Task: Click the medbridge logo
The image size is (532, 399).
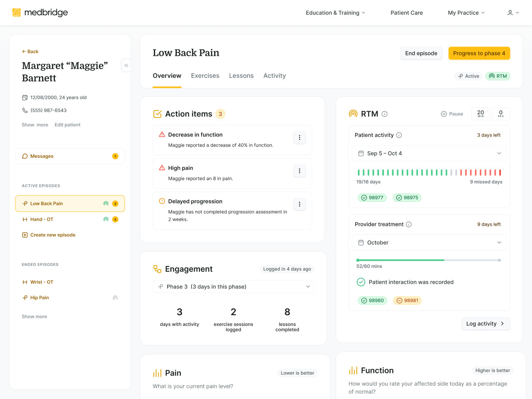Action: click(x=40, y=12)
